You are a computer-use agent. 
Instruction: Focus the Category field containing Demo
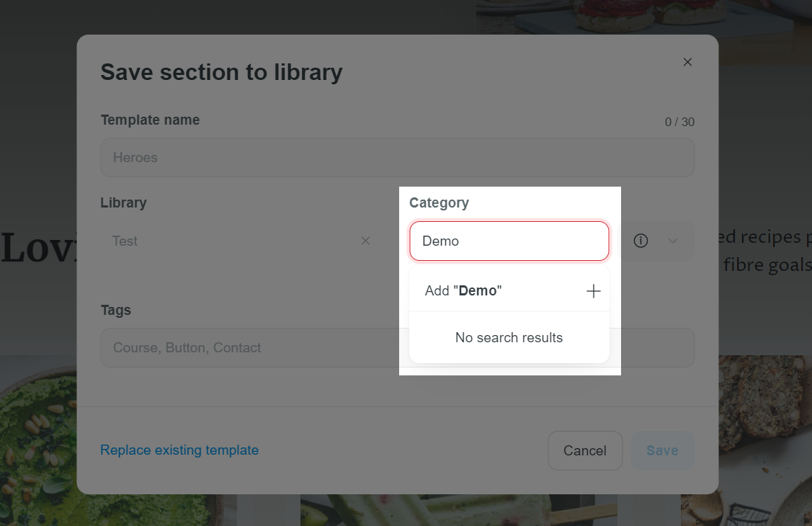tap(509, 241)
